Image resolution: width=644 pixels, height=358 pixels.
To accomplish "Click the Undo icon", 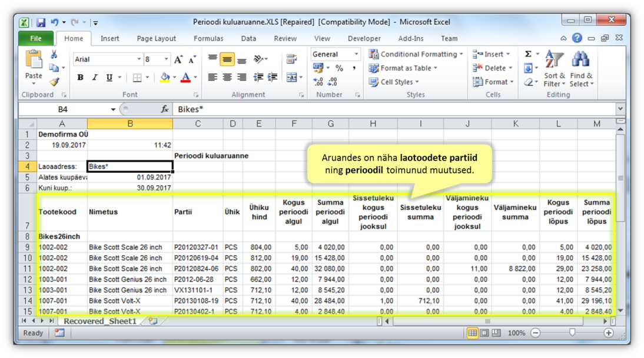I will point(54,22).
